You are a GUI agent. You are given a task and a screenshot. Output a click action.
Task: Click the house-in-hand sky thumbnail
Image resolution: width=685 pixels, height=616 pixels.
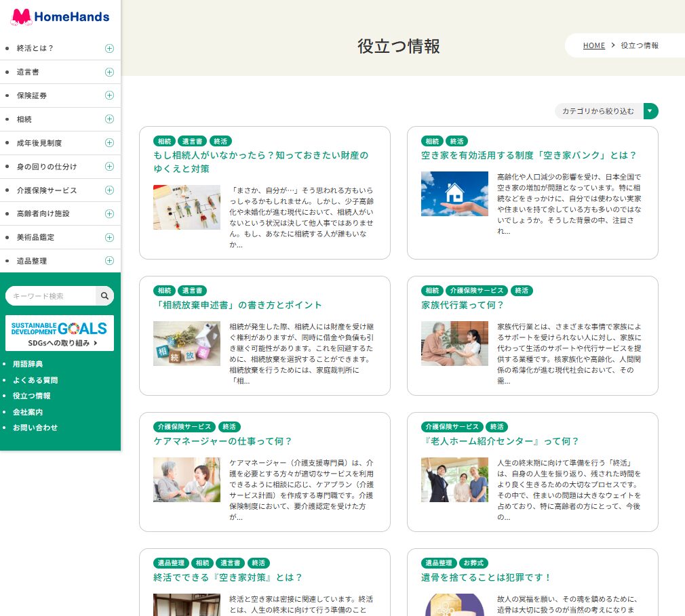pyautogui.click(x=455, y=194)
